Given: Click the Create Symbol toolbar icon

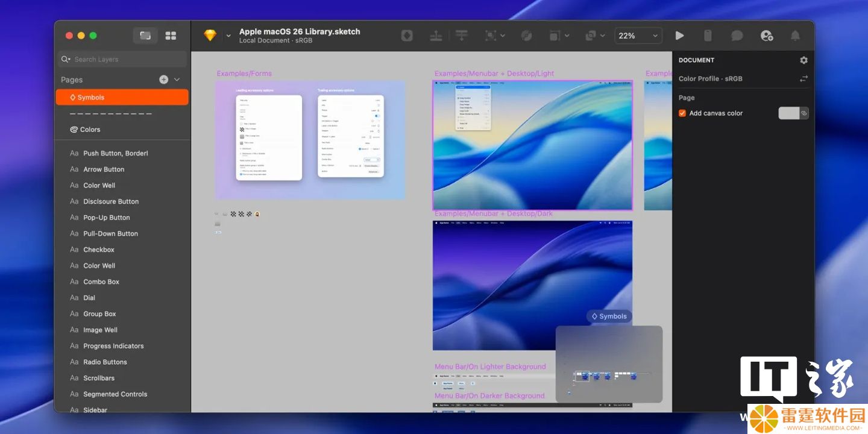Looking at the screenshot, I should point(407,36).
